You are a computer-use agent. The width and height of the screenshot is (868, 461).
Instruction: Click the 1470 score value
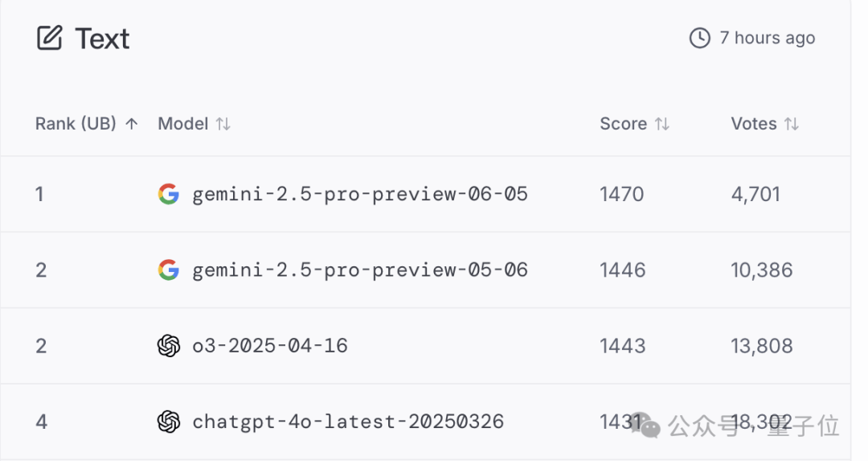(x=622, y=194)
